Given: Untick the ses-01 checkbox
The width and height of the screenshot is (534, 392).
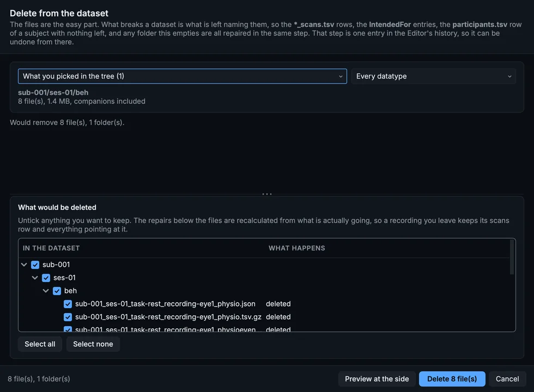Looking at the screenshot, I should coord(46,278).
